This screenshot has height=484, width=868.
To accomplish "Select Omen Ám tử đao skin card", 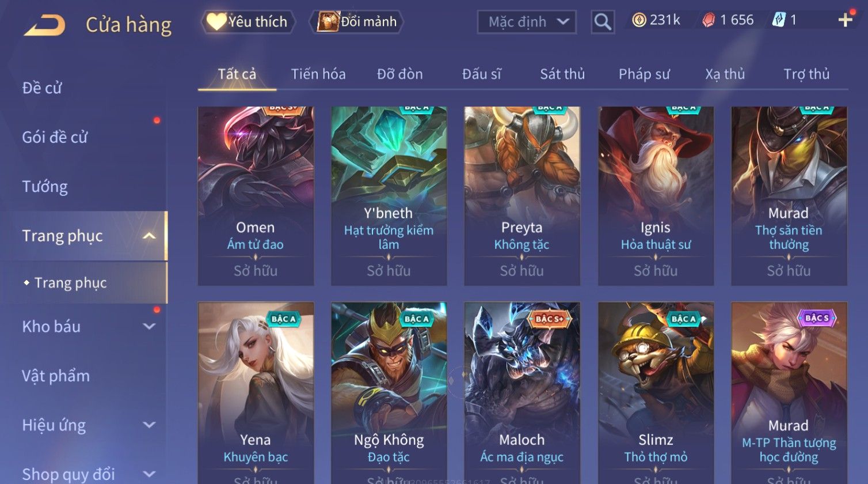I will [x=256, y=196].
